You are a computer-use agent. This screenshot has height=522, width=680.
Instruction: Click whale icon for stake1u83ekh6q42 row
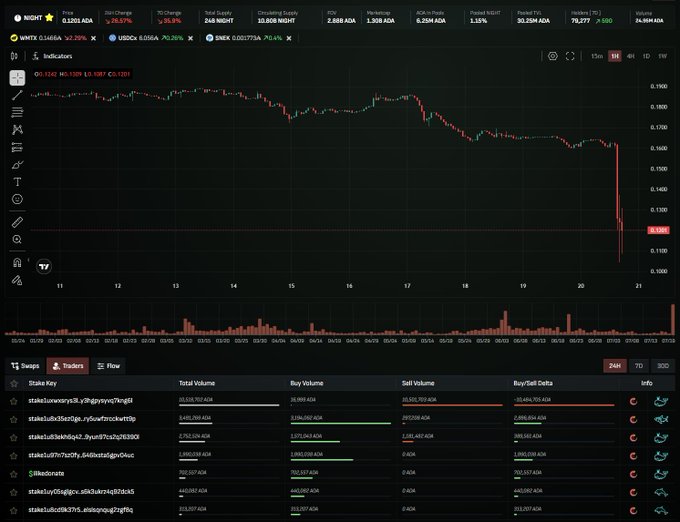coord(661,437)
